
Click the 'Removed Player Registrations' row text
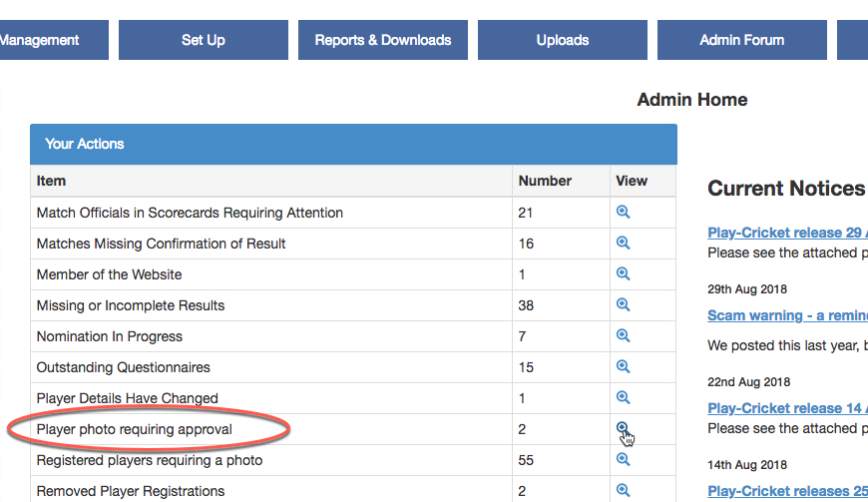click(131, 491)
